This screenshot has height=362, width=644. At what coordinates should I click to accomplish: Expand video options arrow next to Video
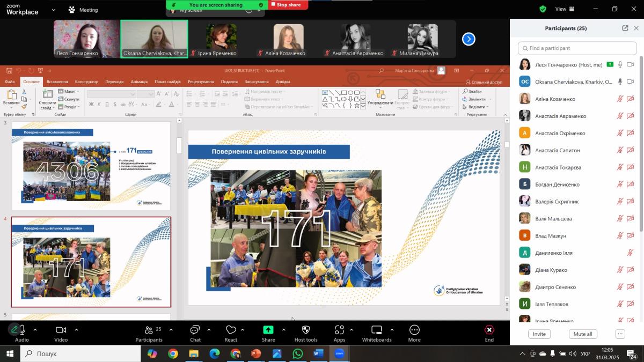(x=76, y=330)
